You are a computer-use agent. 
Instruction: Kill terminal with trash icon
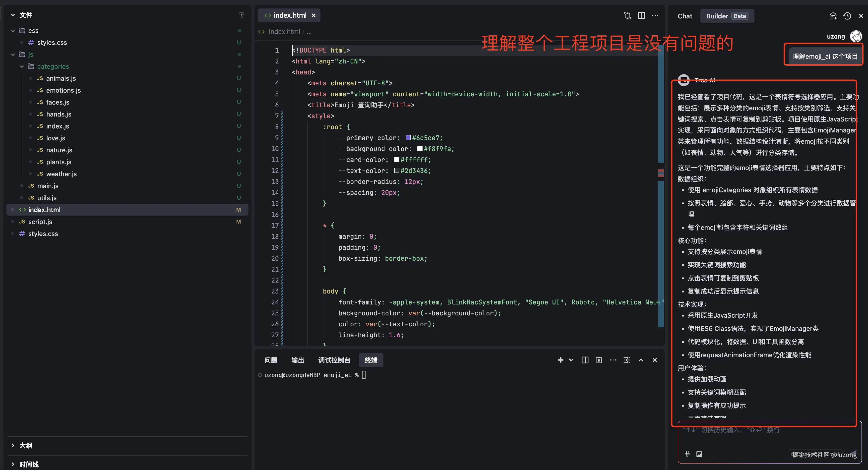point(599,360)
